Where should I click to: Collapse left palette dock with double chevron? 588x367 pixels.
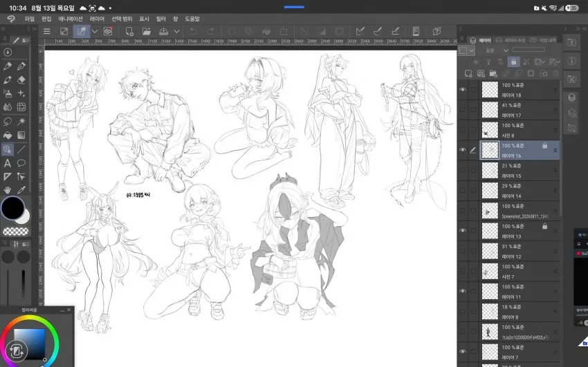[x=3, y=28]
